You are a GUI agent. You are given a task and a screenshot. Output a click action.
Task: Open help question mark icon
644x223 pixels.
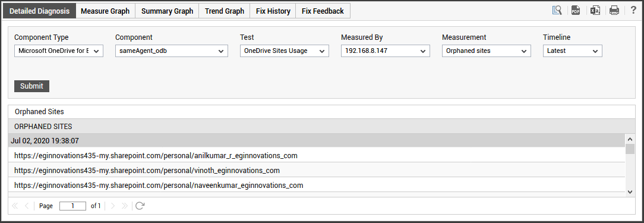[633, 11]
